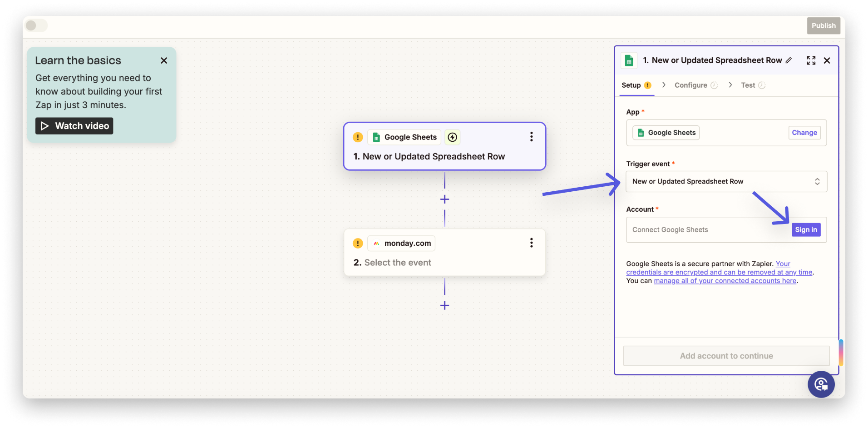Open the help chat bubble
Image resolution: width=868 pixels, height=428 pixels.
(821, 384)
